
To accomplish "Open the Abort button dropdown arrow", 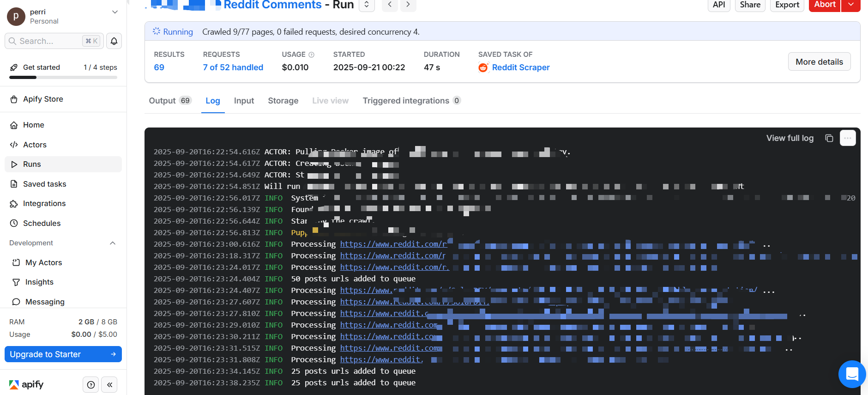I will (x=850, y=5).
